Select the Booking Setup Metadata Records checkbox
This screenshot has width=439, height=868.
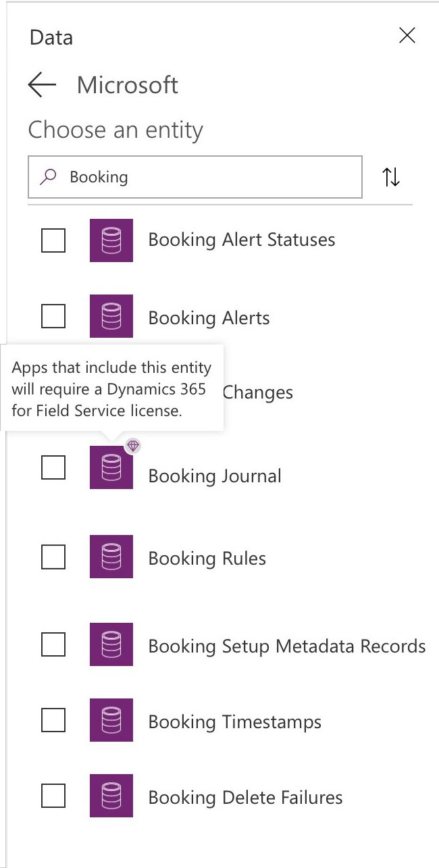pos(53,644)
